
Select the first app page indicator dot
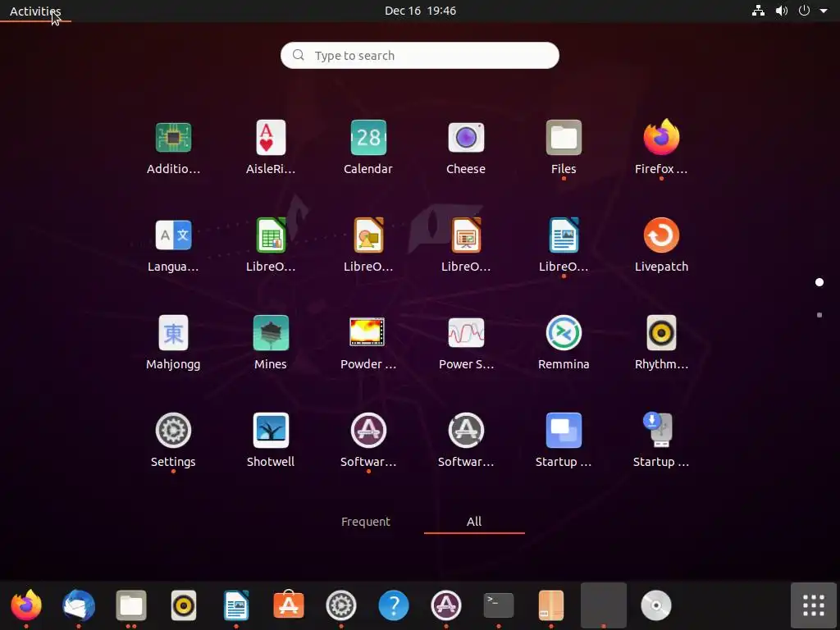click(819, 282)
